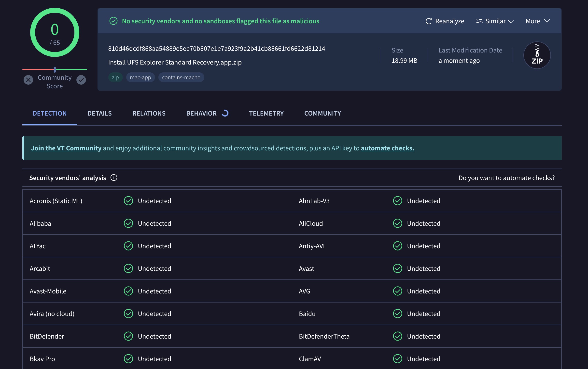
Task: Open the Telemetry tab
Action: point(266,113)
